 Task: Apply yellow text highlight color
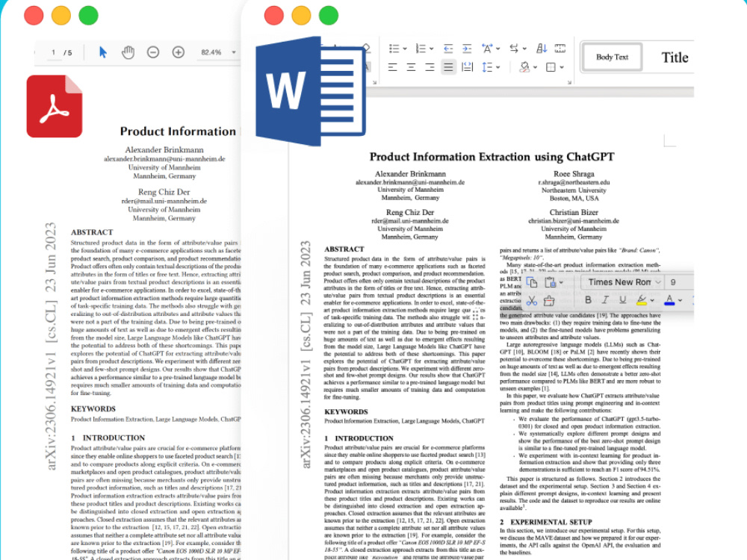[x=641, y=300]
